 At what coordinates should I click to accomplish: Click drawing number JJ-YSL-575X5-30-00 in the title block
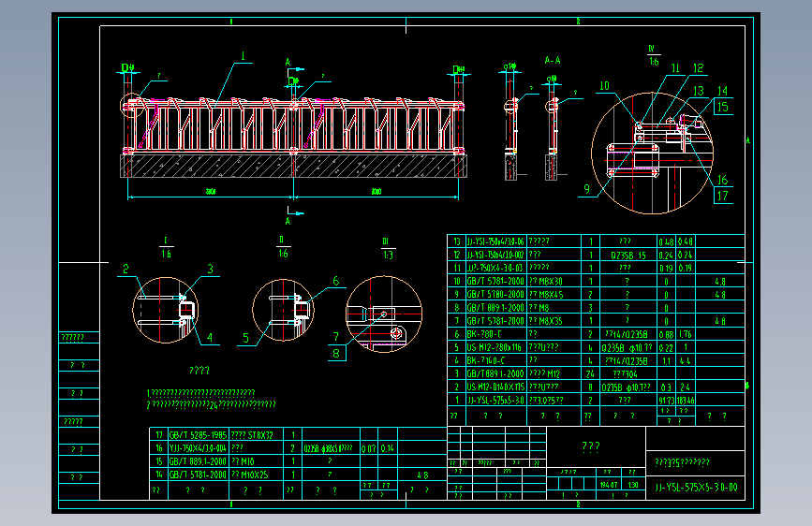point(696,488)
